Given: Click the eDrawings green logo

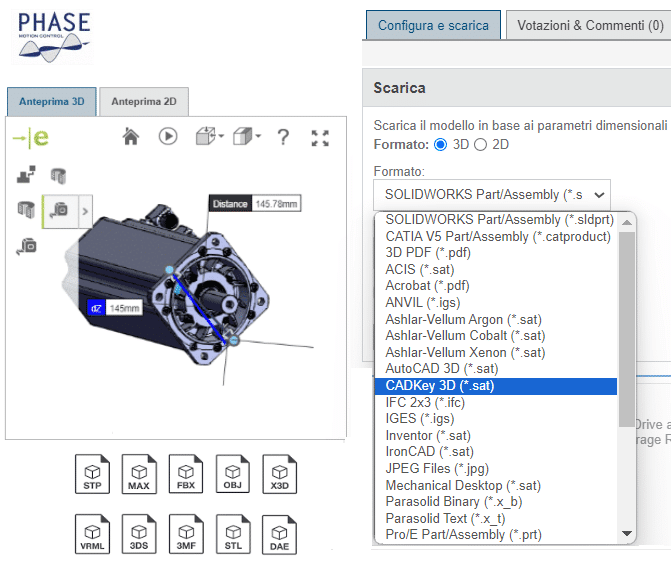Looking at the screenshot, I should (x=31, y=138).
